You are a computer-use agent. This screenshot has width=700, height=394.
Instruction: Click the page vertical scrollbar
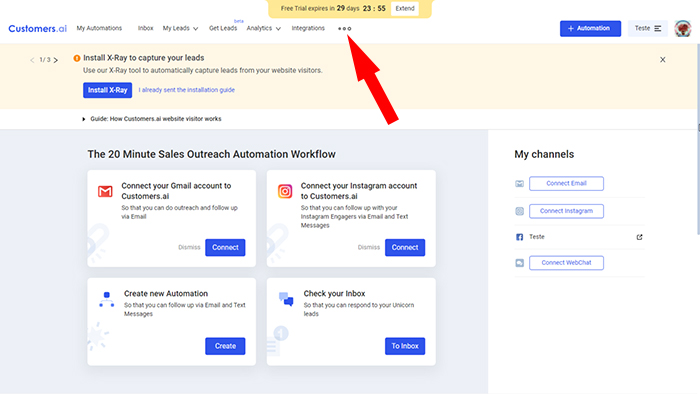(x=698, y=138)
